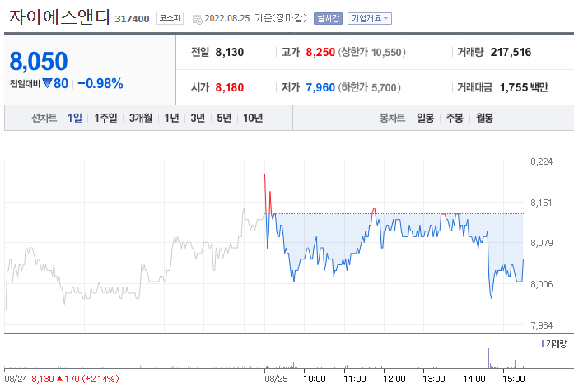Click the 시가 value 8,180
This screenshot has width=574, height=392.
(x=230, y=88)
